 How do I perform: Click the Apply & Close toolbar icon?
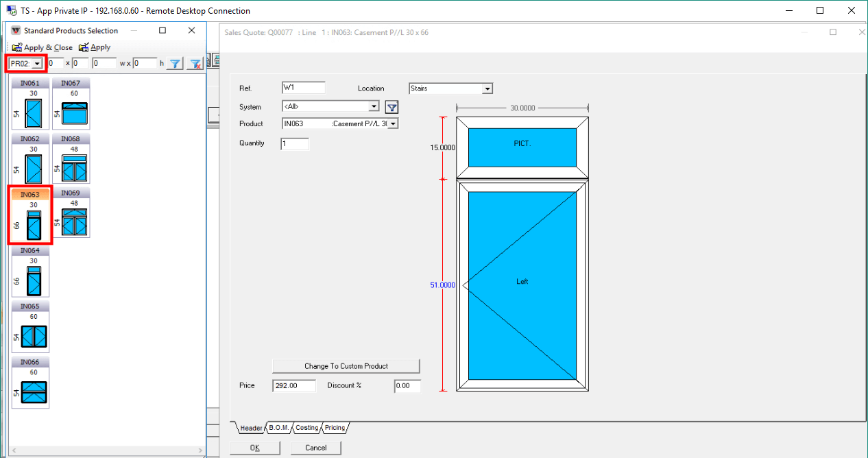[17, 47]
